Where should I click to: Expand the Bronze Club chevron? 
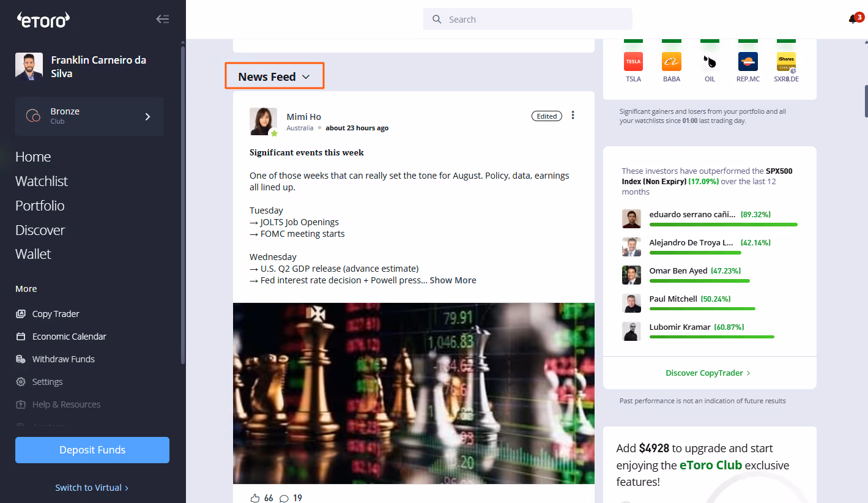click(x=147, y=116)
